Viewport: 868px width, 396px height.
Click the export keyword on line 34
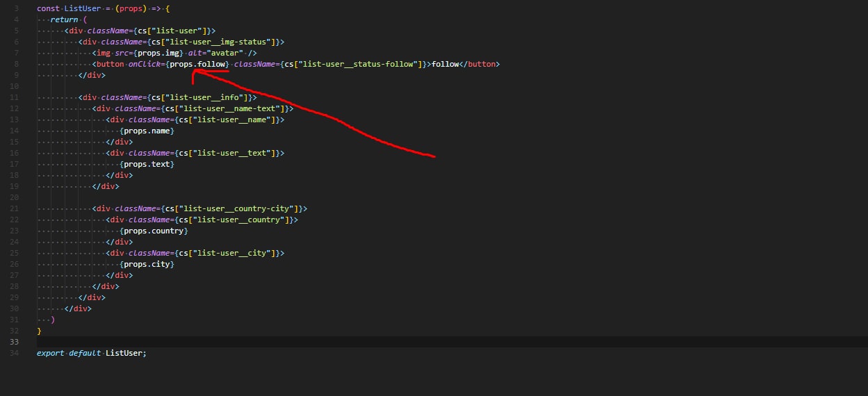coord(51,353)
